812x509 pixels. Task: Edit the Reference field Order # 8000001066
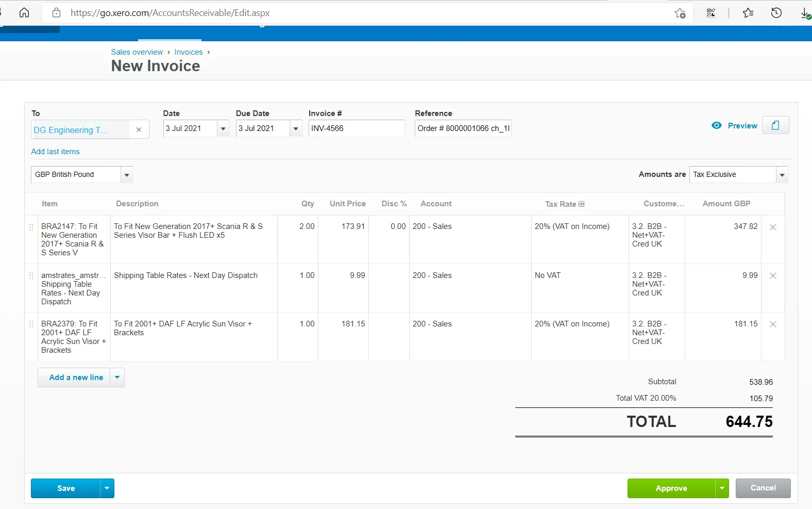[x=463, y=128]
